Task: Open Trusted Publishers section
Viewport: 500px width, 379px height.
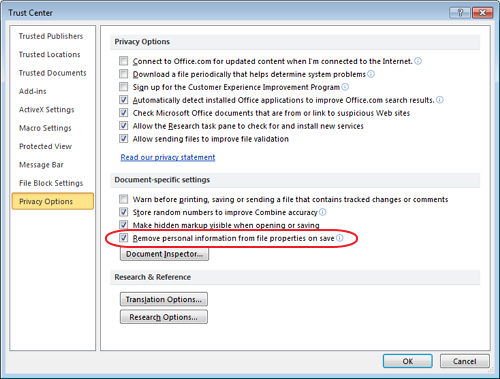Action: pos(51,36)
